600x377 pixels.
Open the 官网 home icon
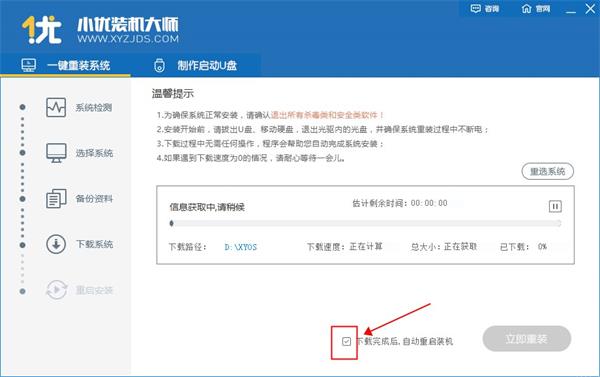point(527,9)
